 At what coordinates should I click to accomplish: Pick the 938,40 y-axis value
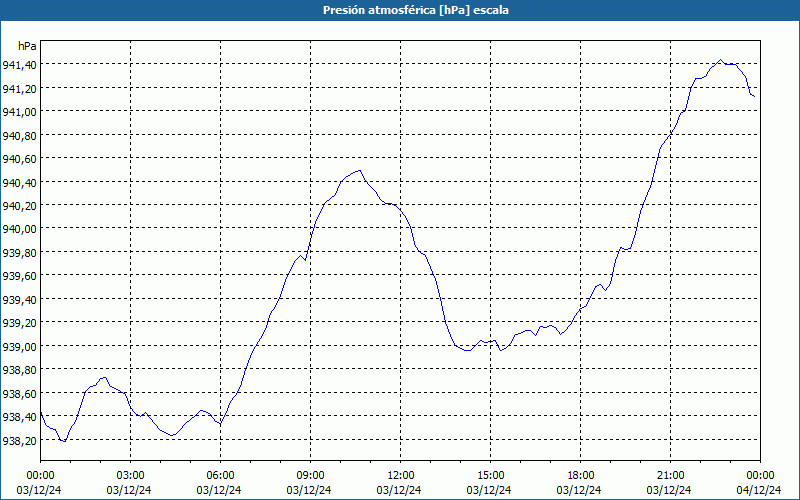[19, 417]
